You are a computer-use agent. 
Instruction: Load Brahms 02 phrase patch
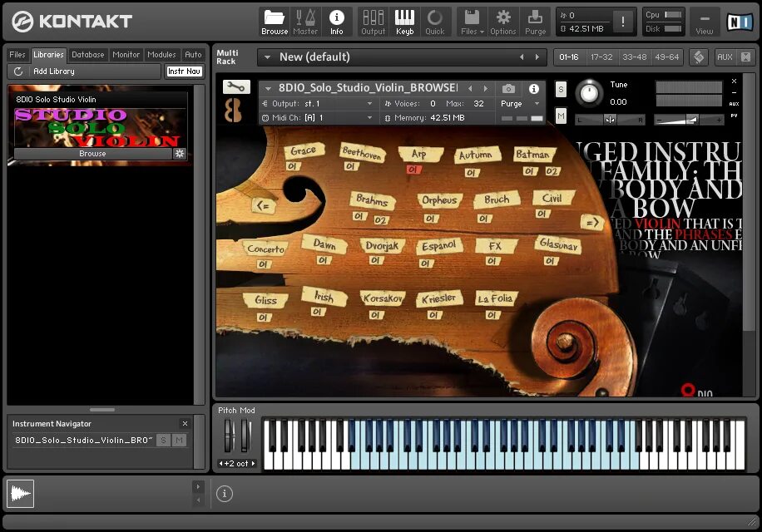[x=380, y=220]
